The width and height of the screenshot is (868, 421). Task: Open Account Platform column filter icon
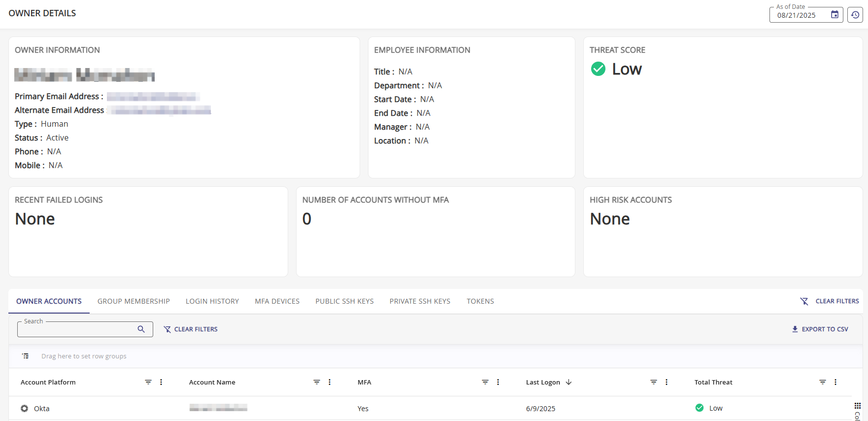pos(148,382)
